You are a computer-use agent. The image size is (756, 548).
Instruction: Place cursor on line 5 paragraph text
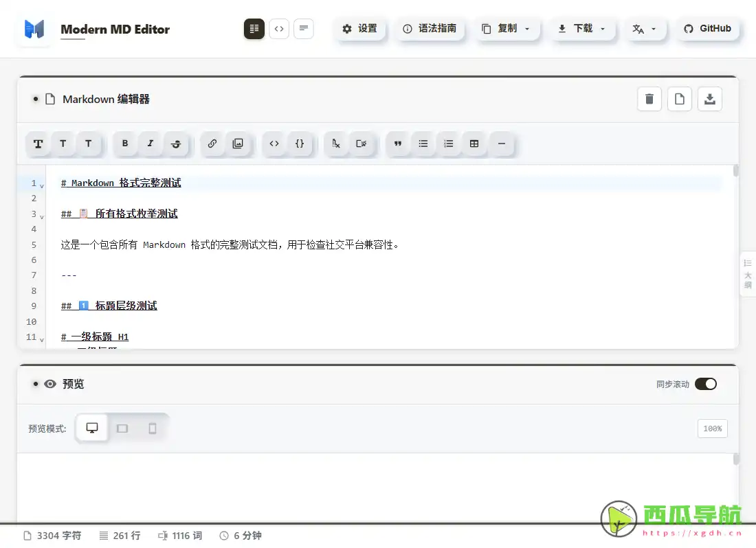230,244
